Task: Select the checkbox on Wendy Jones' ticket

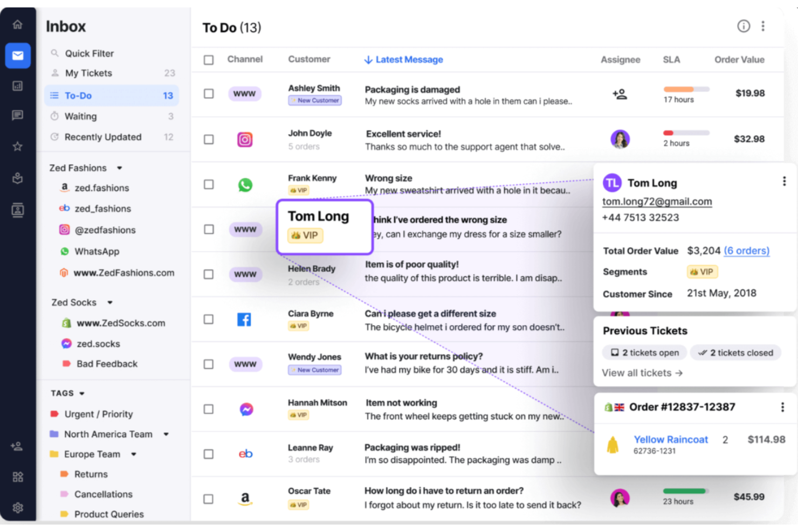Action: (x=209, y=364)
